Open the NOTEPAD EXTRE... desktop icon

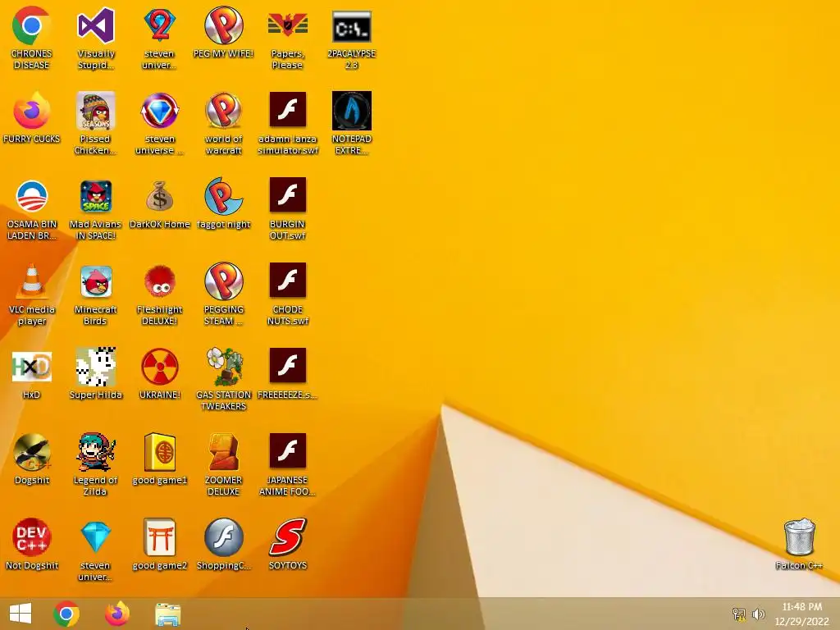coord(351,111)
